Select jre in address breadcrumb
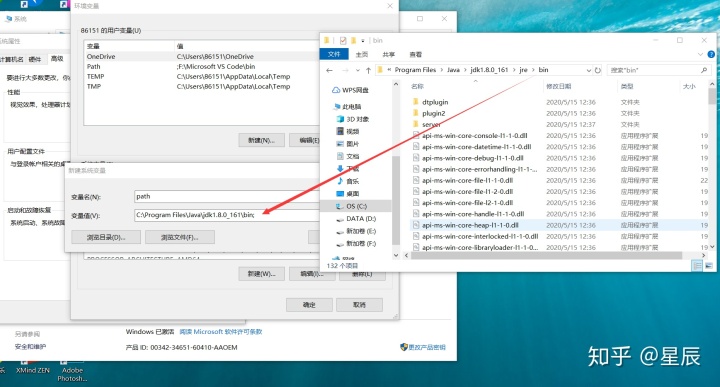 (x=523, y=70)
